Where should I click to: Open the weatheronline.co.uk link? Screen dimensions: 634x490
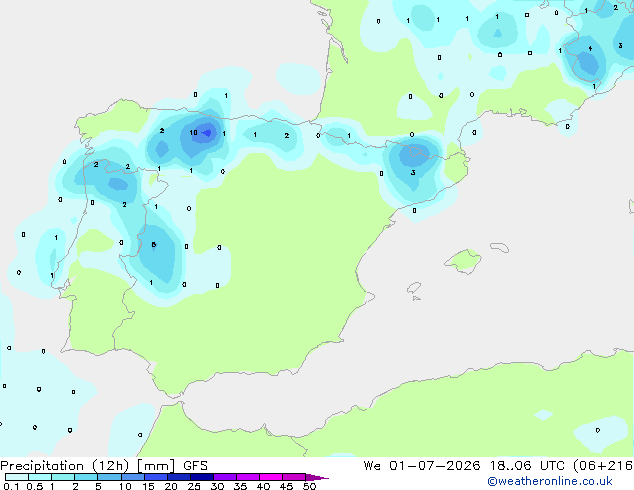pyautogui.click(x=549, y=481)
